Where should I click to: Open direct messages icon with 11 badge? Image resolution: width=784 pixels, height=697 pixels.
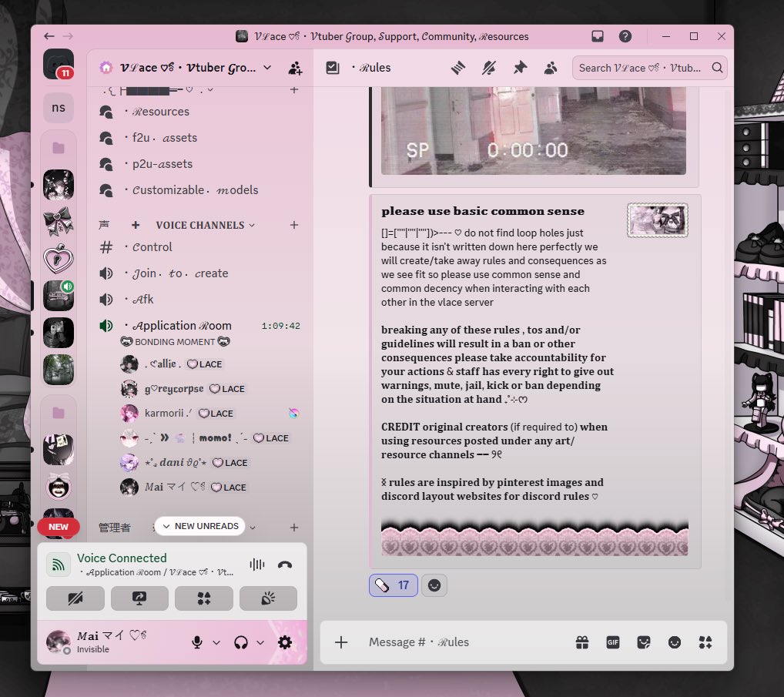pos(59,64)
